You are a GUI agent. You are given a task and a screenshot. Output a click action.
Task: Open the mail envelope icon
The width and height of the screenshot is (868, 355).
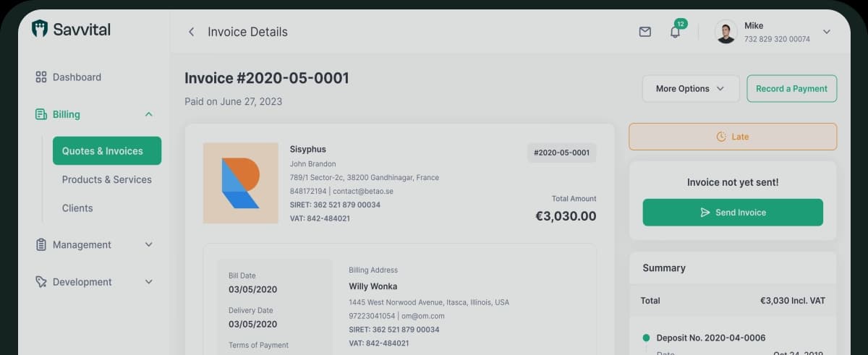pyautogui.click(x=644, y=32)
